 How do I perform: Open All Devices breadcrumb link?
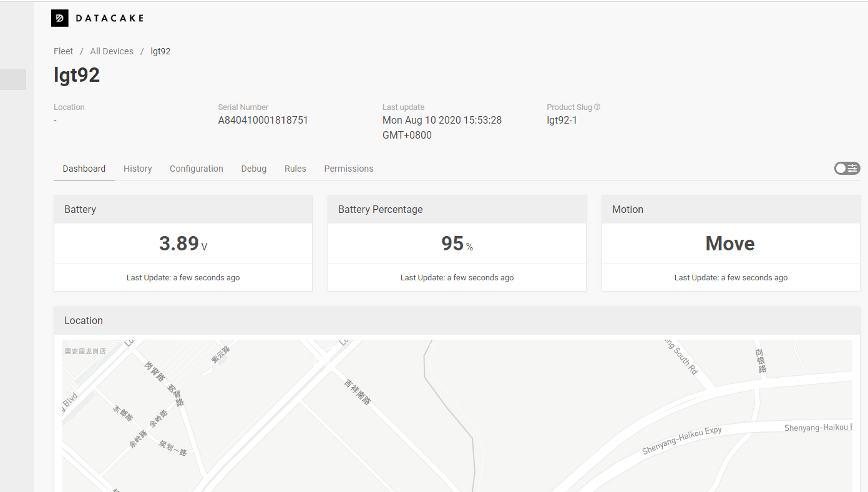(x=112, y=51)
